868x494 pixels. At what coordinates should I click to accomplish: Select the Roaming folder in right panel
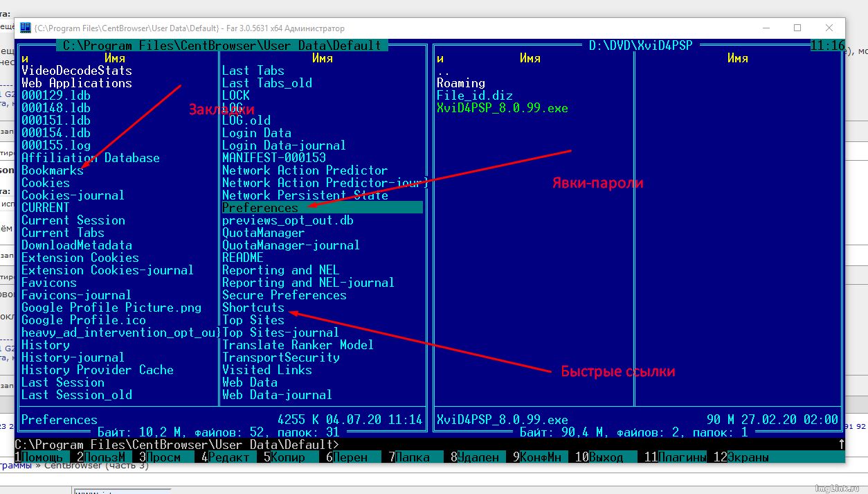pos(461,83)
